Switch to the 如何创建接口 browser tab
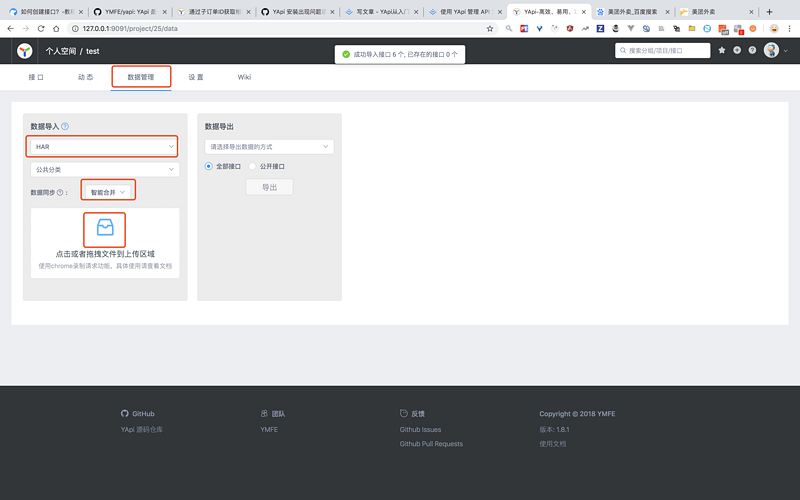 point(46,12)
